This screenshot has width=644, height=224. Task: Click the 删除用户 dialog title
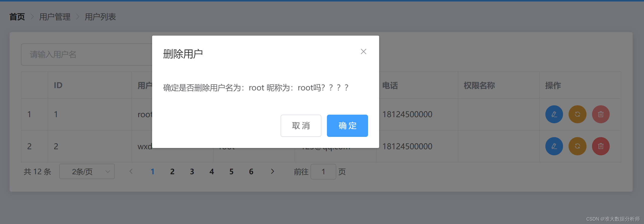[183, 54]
